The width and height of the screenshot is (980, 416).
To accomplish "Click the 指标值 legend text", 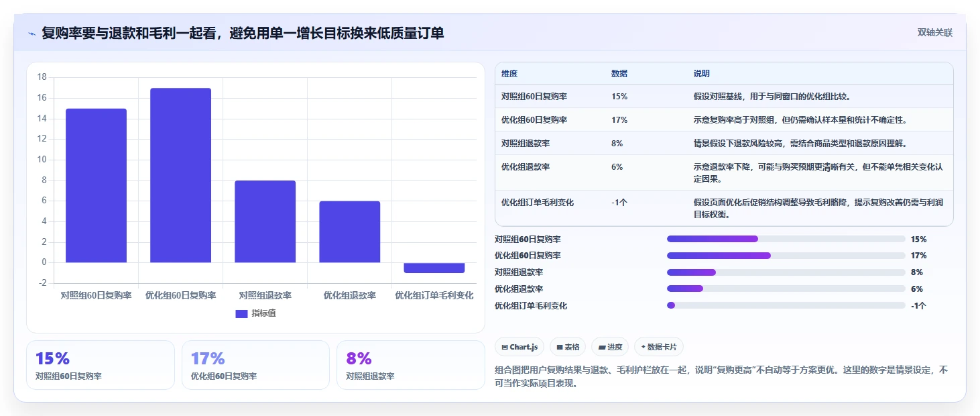I will [263, 314].
